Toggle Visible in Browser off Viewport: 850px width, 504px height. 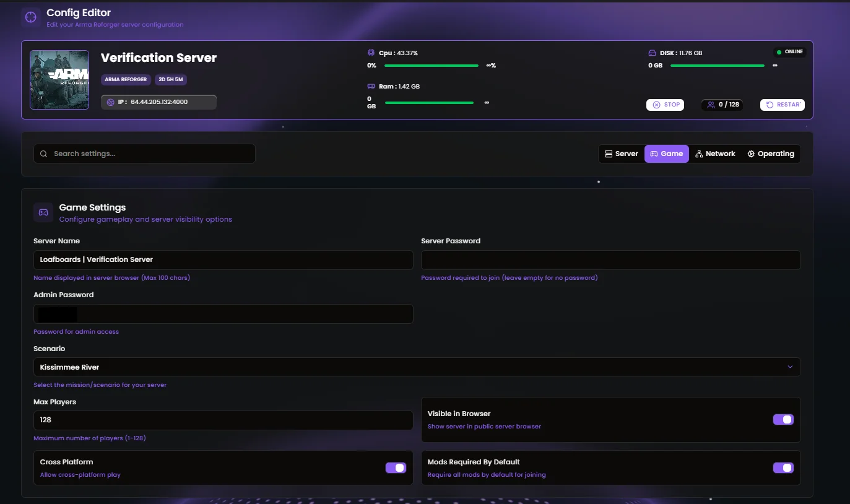[783, 419]
